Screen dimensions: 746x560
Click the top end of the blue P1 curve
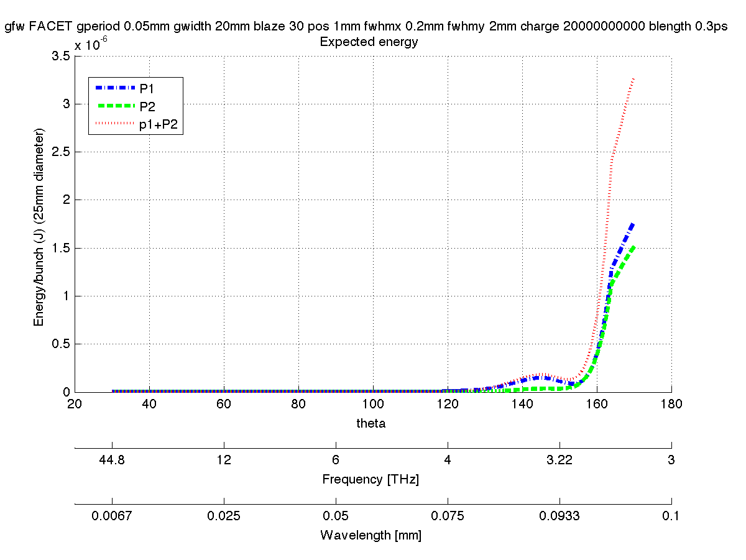(633, 223)
